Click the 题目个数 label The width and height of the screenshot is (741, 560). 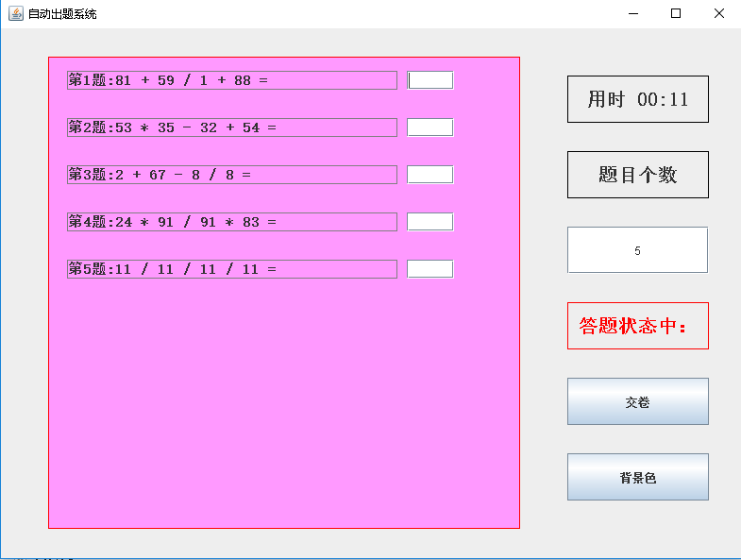tap(637, 175)
